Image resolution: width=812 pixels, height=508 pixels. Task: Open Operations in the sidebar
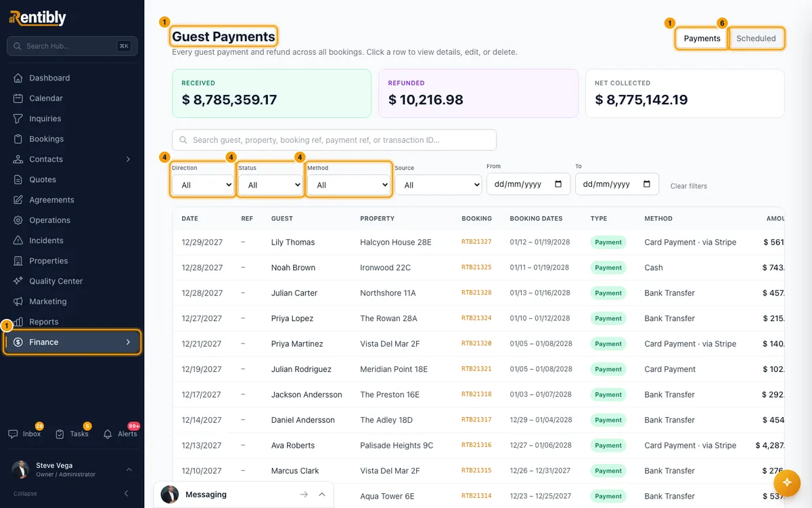click(x=72, y=220)
